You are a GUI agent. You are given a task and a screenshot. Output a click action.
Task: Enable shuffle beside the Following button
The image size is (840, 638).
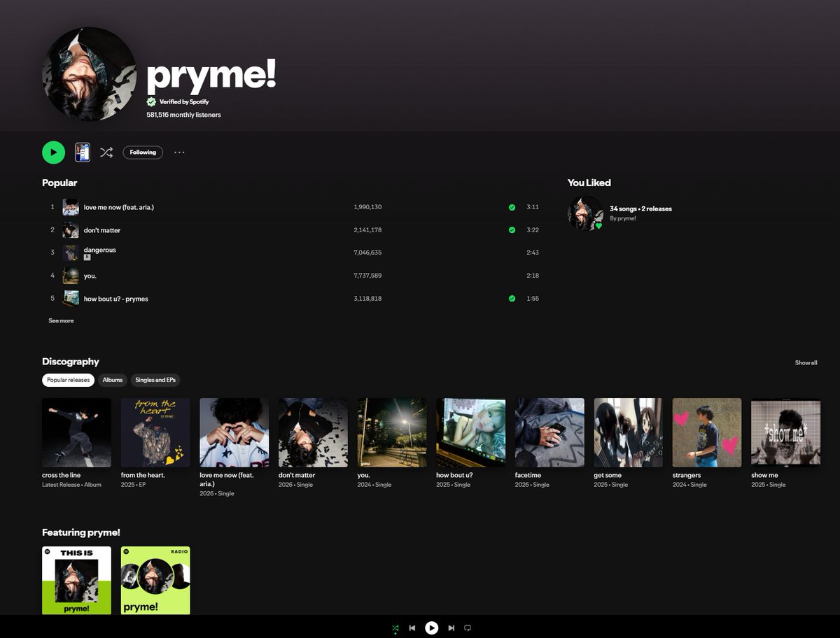(106, 153)
